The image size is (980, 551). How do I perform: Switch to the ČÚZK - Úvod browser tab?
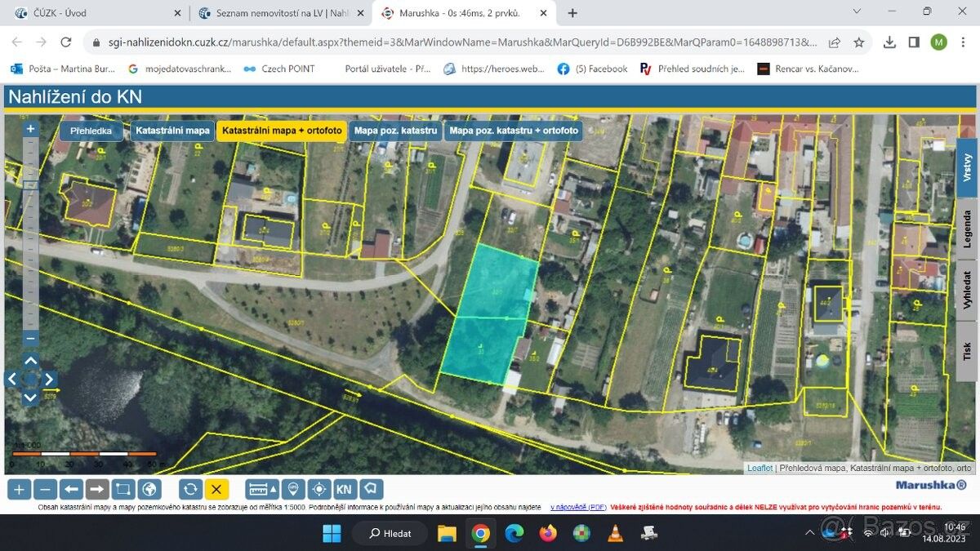coord(95,13)
